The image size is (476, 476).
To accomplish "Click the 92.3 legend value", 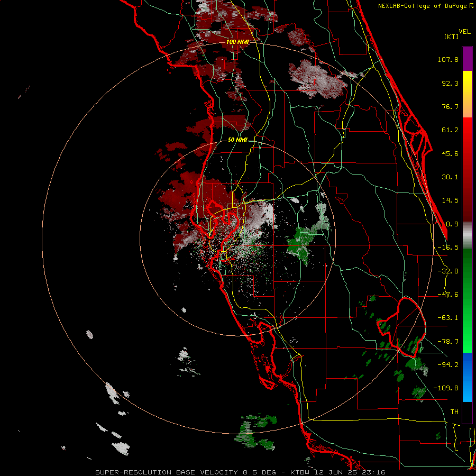I will tap(450, 83).
